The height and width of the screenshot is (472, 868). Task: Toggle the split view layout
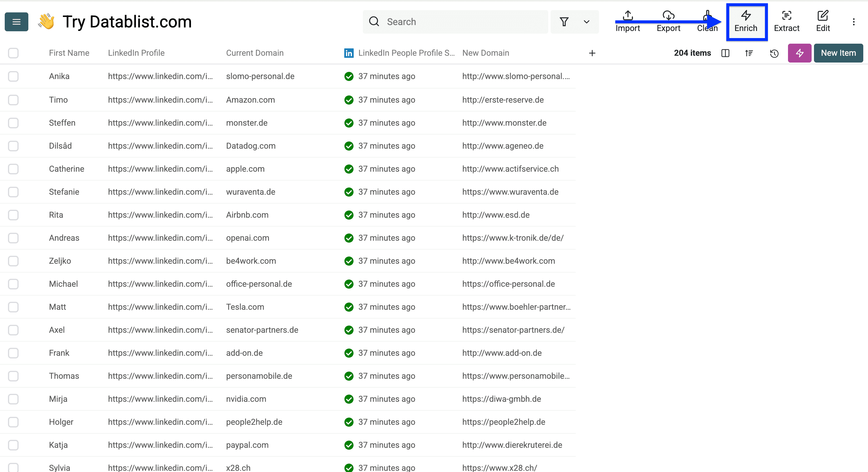point(725,53)
